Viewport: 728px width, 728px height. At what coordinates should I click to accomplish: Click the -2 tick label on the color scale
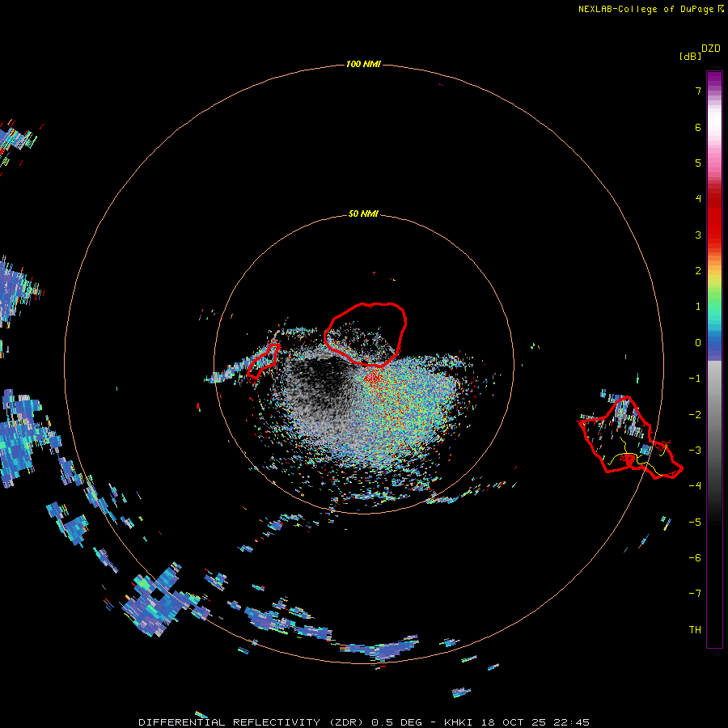point(695,415)
